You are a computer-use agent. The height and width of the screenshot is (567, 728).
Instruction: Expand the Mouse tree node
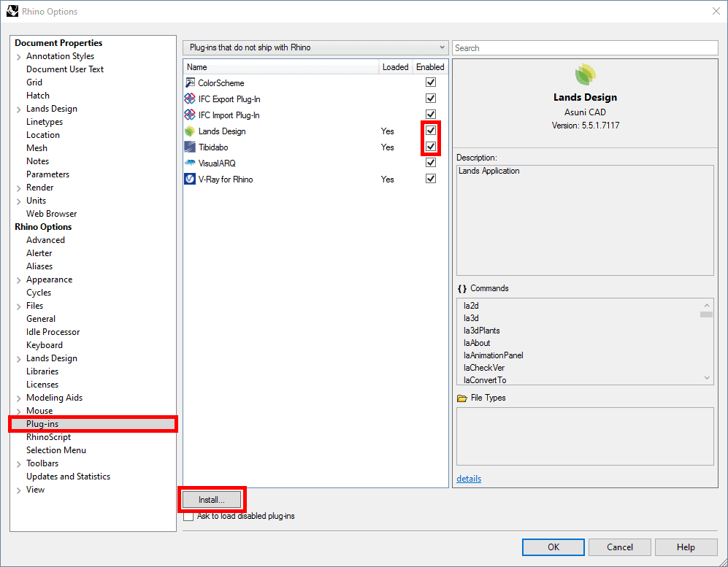click(18, 412)
